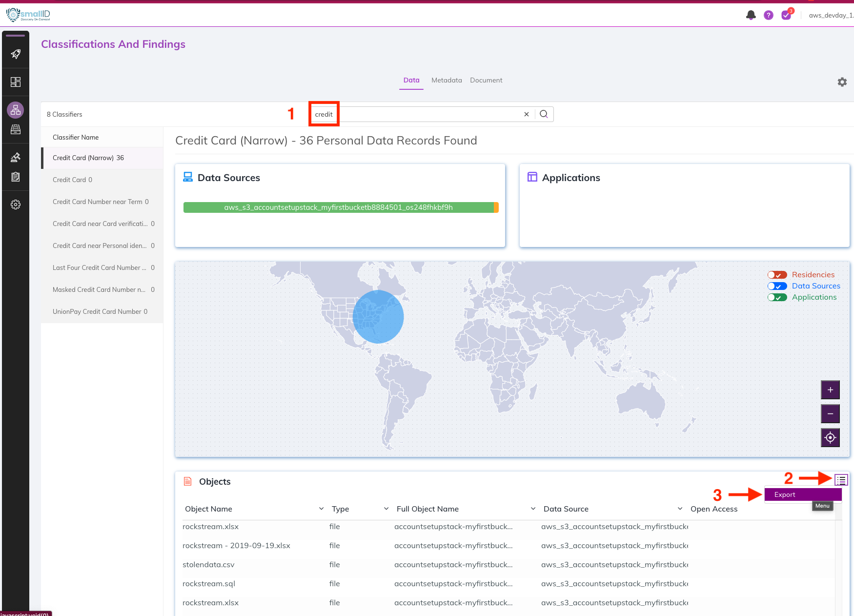Open the sidebar settings gear icon
This screenshot has width=854, height=616.
[x=16, y=205]
